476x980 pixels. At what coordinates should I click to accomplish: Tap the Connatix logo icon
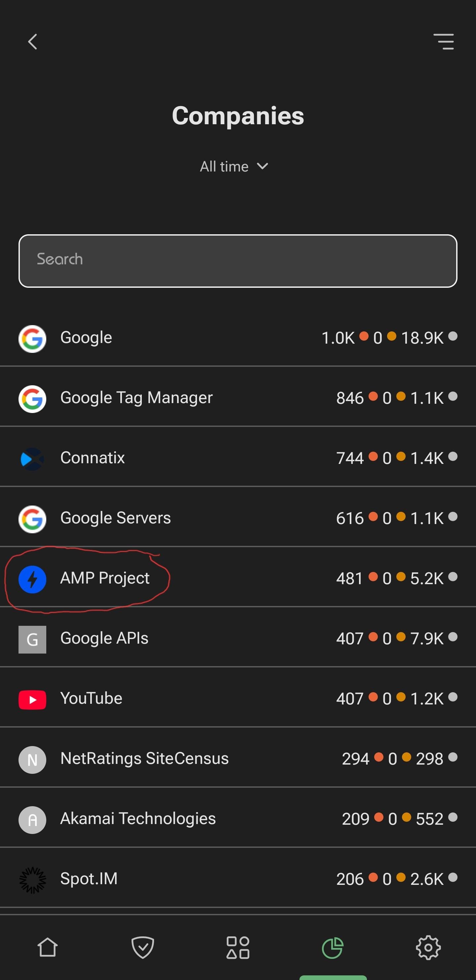(32, 459)
